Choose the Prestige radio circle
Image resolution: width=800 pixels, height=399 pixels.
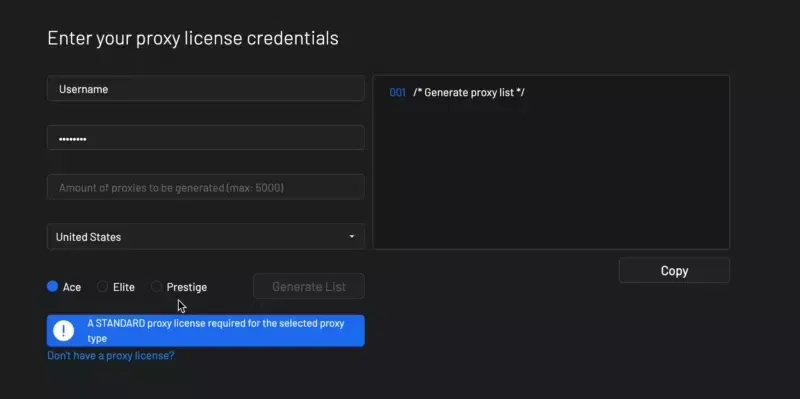[156, 286]
